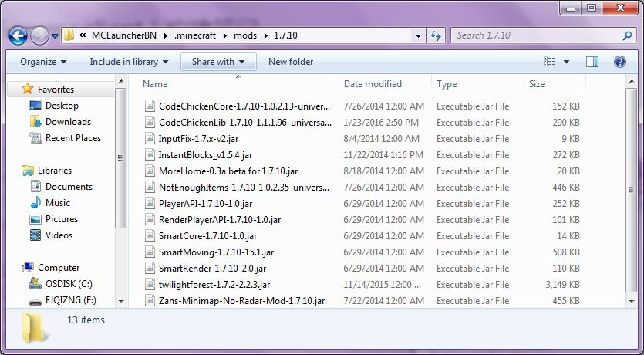This screenshot has width=644, height=355.
Task: Click the file list scrollbar thumb
Action: (x=632, y=190)
